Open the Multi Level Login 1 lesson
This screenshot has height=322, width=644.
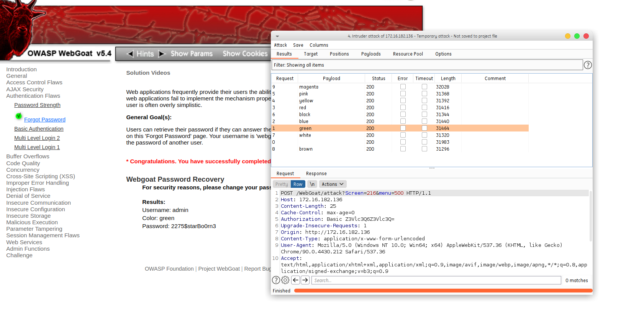[37, 147]
